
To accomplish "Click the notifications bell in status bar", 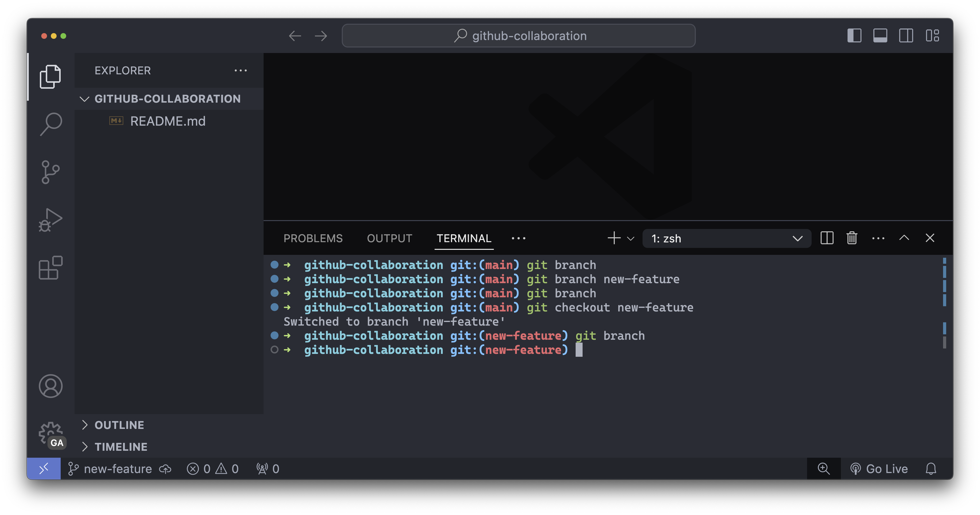I will pos(931,468).
